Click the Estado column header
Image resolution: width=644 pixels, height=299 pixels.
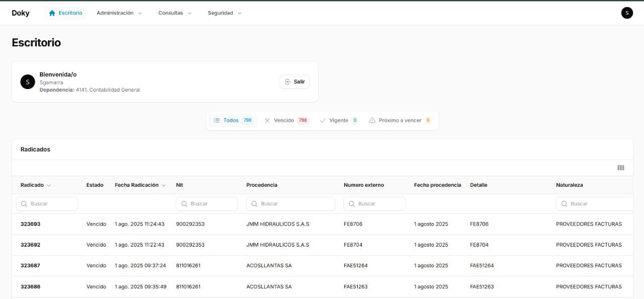pyautogui.click(x=95, y=185)
